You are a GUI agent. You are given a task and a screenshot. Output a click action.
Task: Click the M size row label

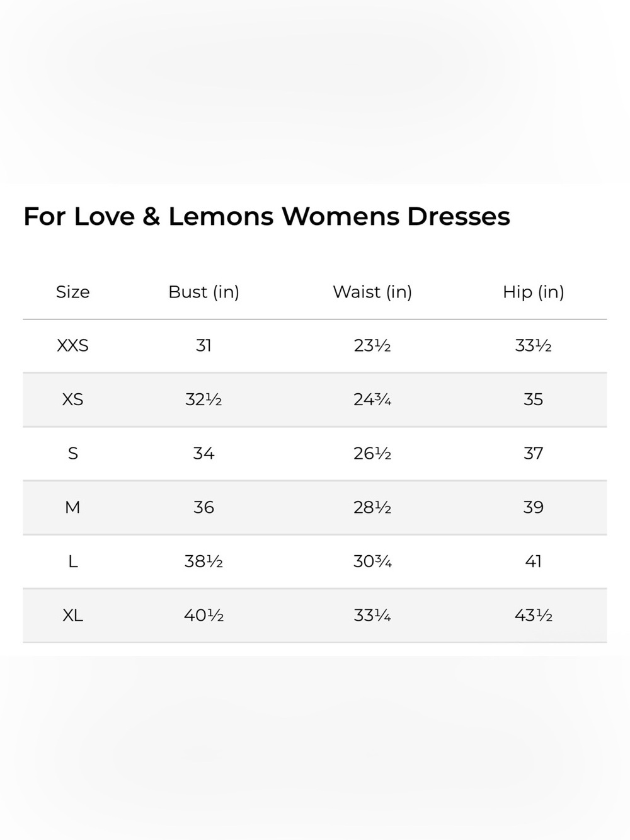(x=72, y=507)
